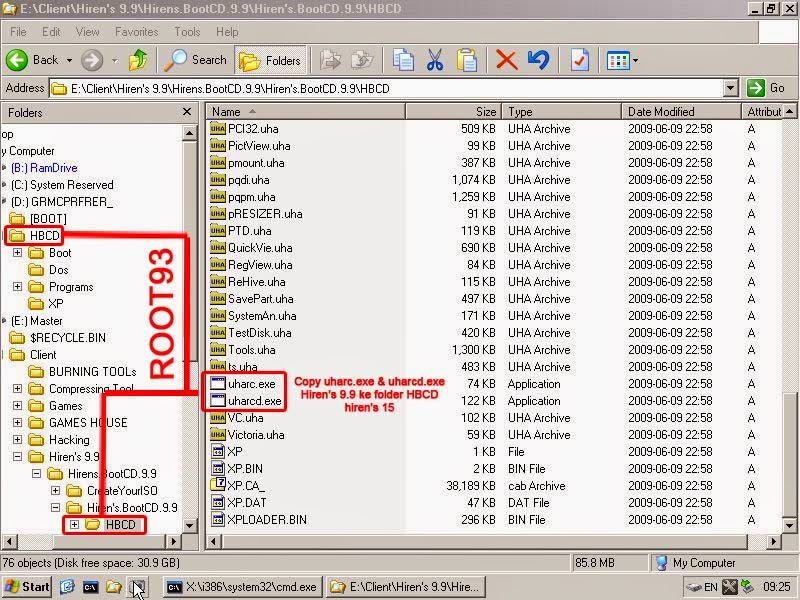Expand the Boot folder under HBCD
The image size is (800, 600).
click(x=17, y=253)
